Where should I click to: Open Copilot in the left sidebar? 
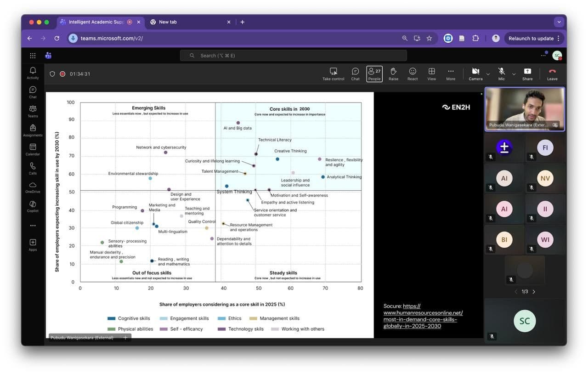[33, 206]
